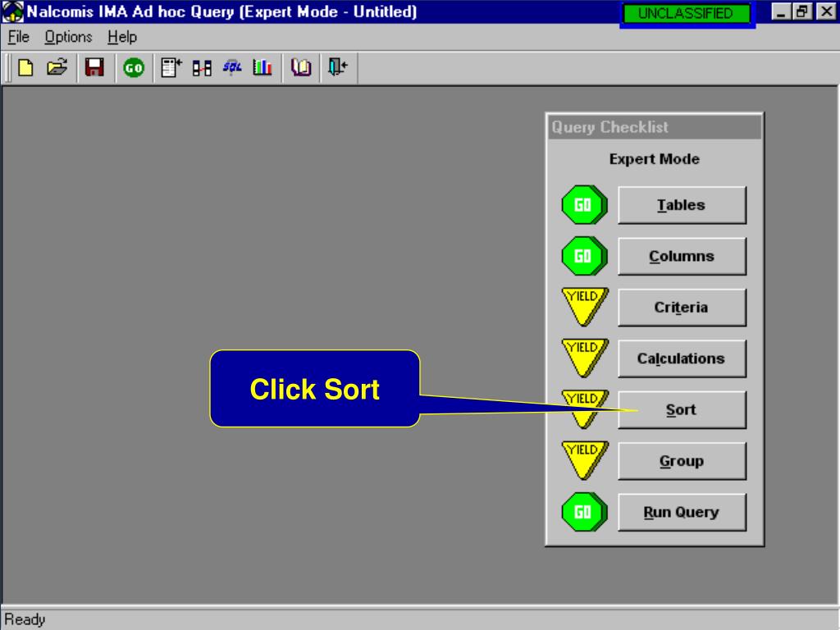
Task: Open the Options menu
Action: pyautogui.click(x=68, y=37)
